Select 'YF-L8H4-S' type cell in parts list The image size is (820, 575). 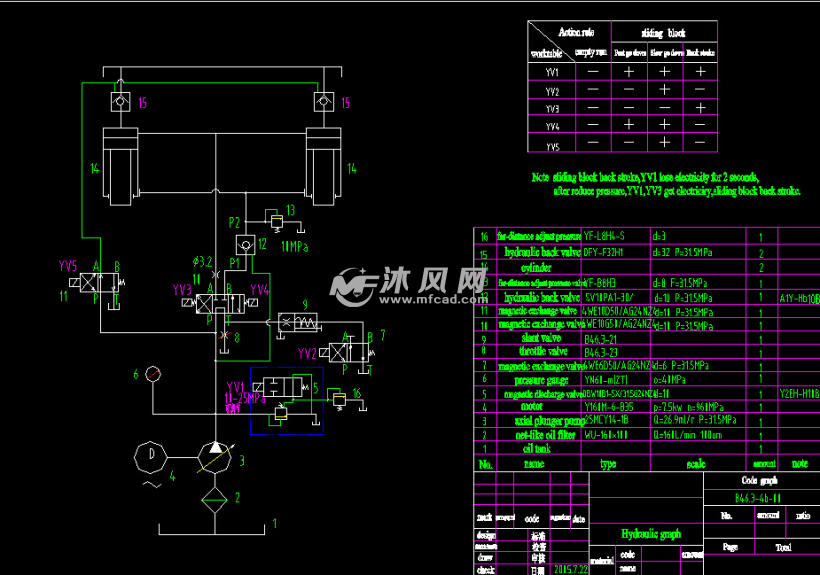tap(604, 236)
